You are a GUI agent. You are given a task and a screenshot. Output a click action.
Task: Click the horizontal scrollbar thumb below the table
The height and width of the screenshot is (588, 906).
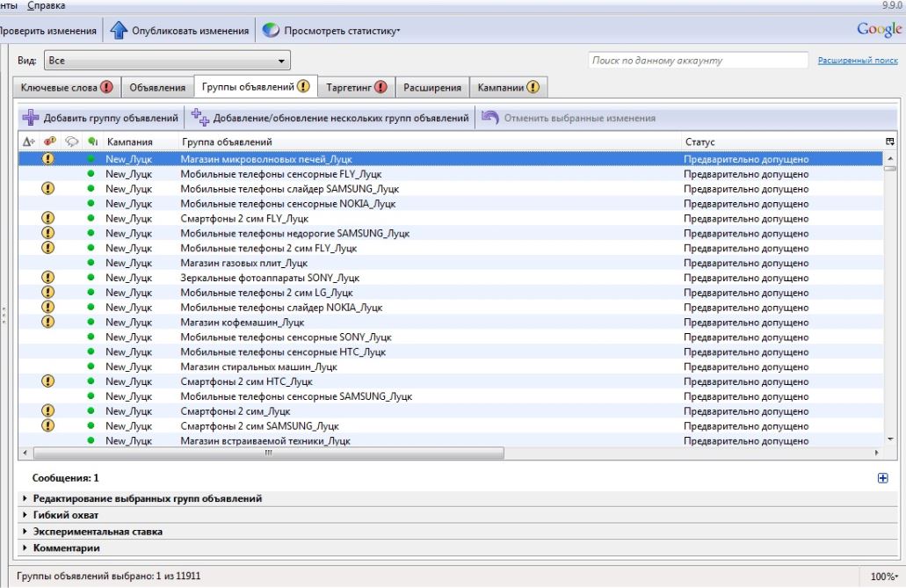269,453
